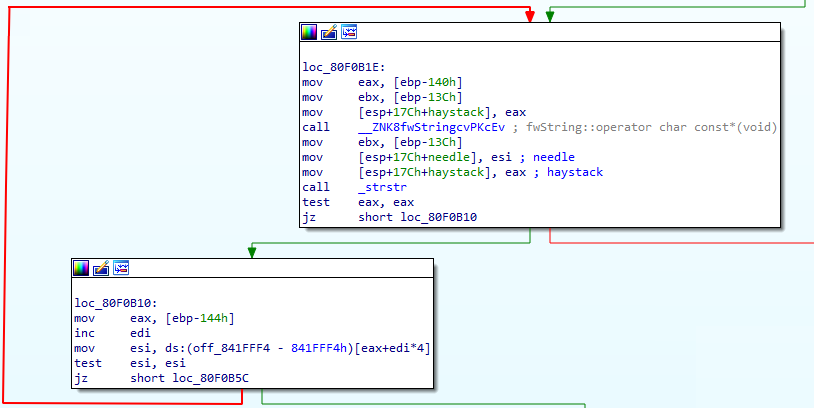Select the loc_80F0B10 label in lower block

114,302
